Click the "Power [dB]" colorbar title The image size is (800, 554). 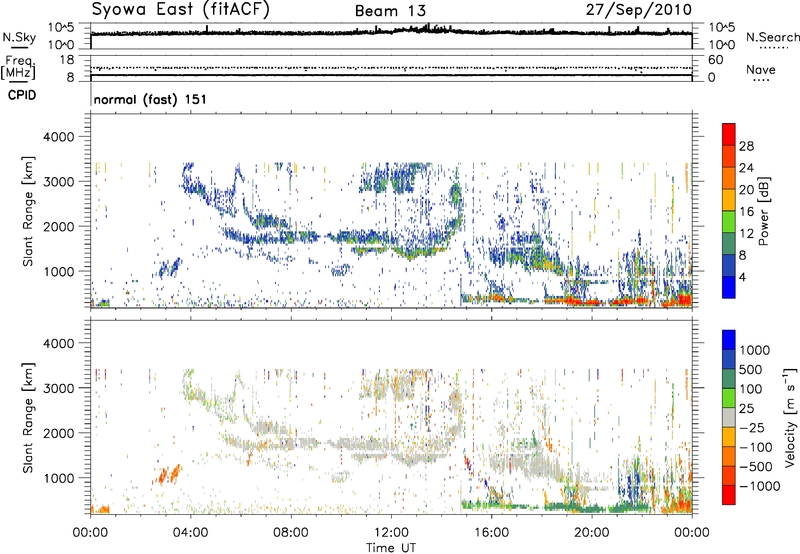(x=764, y=211)
